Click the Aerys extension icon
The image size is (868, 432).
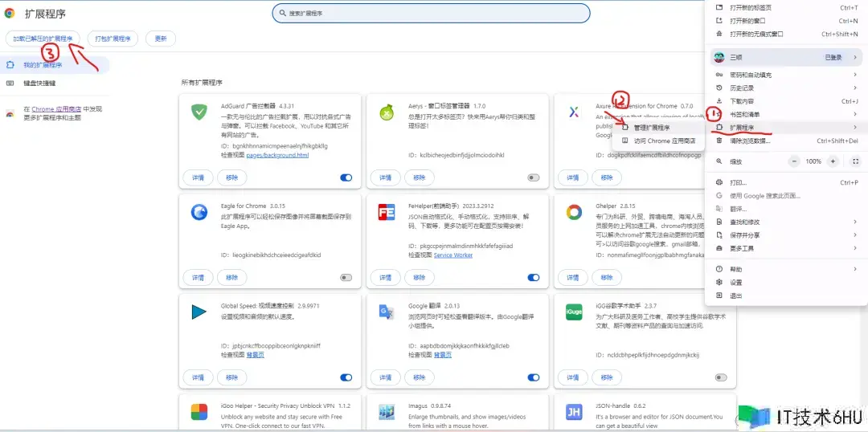(387, 112)
